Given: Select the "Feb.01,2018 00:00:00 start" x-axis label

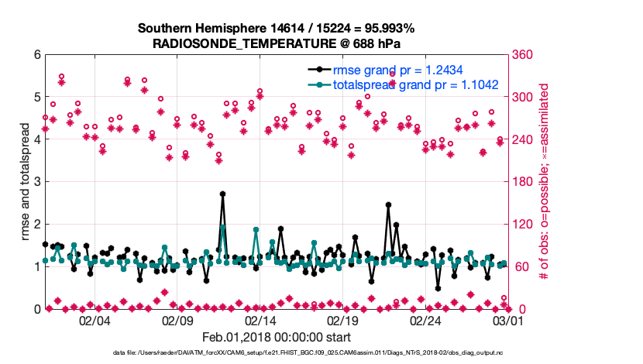Looking at the screenshot, I should point(277,337).
